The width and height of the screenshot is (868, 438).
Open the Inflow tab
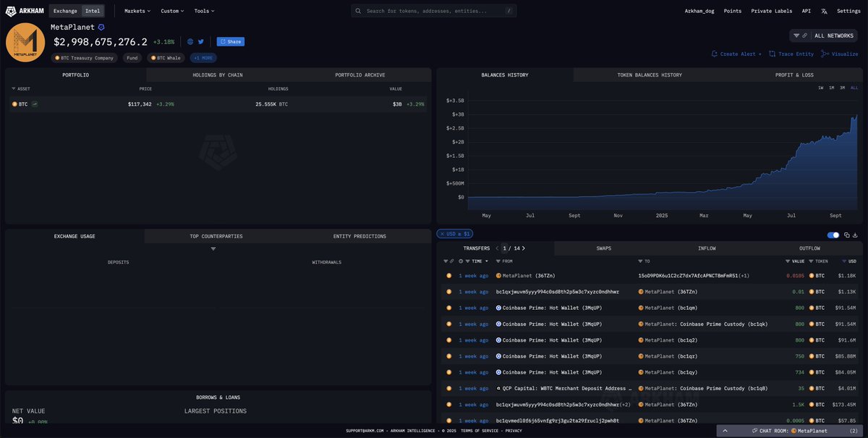pos(707,248)
